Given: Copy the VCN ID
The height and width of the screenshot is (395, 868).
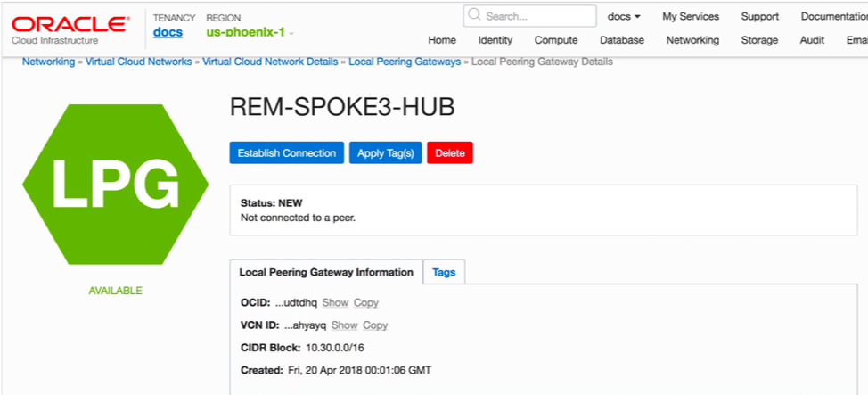Looking at the screenshot, I should point(375,325).
